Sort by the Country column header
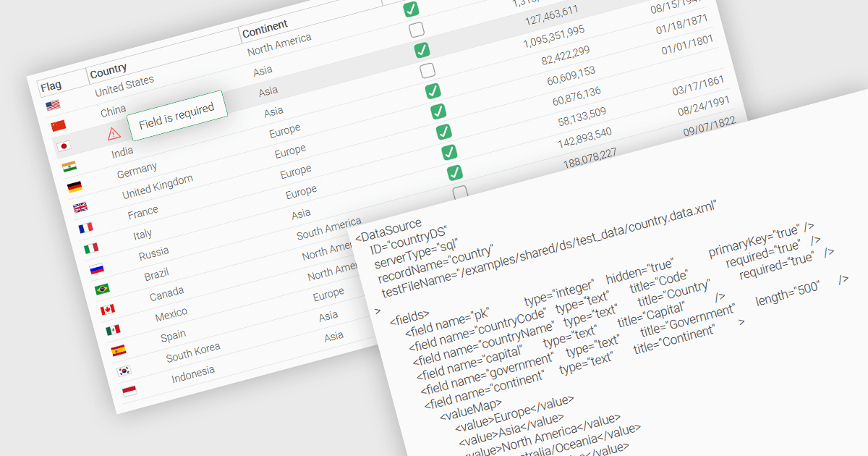The height and width of the screenshot is (456, 868). (109, 70)
